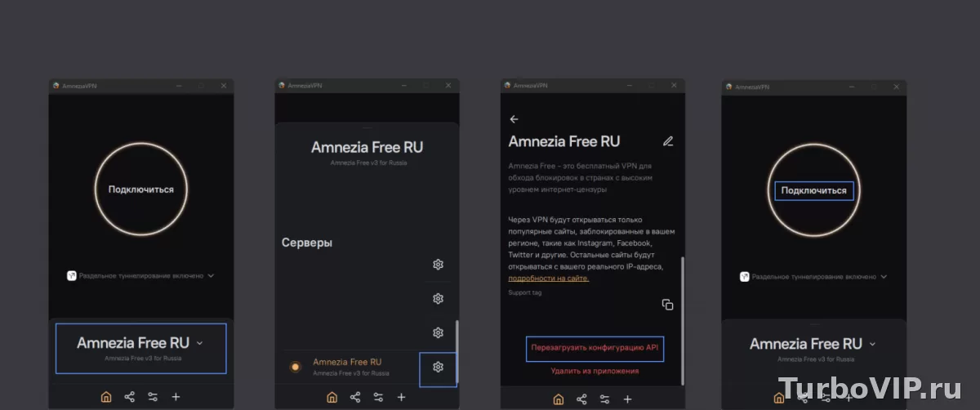
Task: Click sliders settings icon in the Серверы window
Action: [x=378, y=397]
